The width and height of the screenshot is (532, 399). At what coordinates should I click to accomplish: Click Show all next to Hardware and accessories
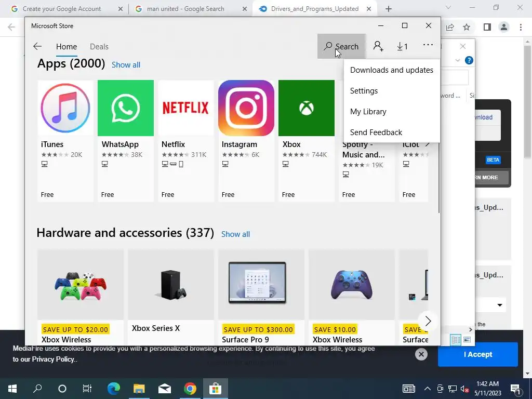pyautogui.click(x=235, y=234)
